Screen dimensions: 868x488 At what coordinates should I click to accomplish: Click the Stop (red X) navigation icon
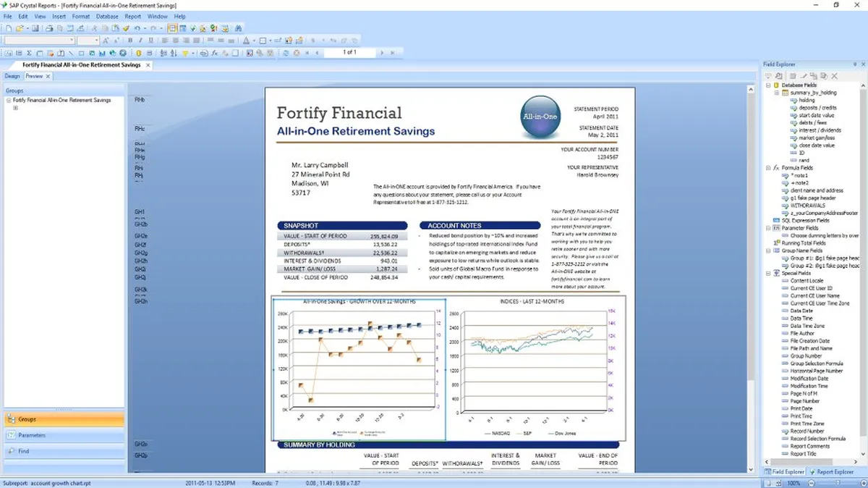pyautogui.click(x=297, y=53)
